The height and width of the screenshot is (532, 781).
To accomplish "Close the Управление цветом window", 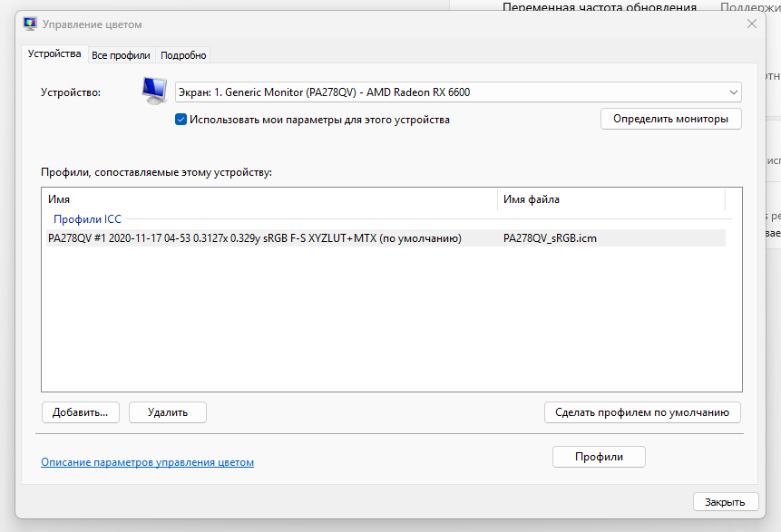I will pyautogui.click(x=752, y=24).
